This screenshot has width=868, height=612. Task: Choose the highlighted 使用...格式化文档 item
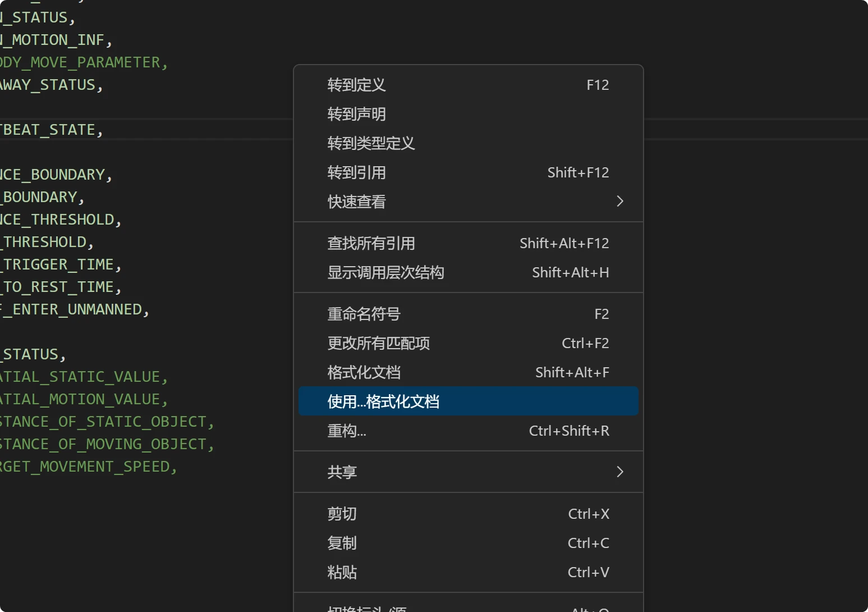(x=383, y=402)
